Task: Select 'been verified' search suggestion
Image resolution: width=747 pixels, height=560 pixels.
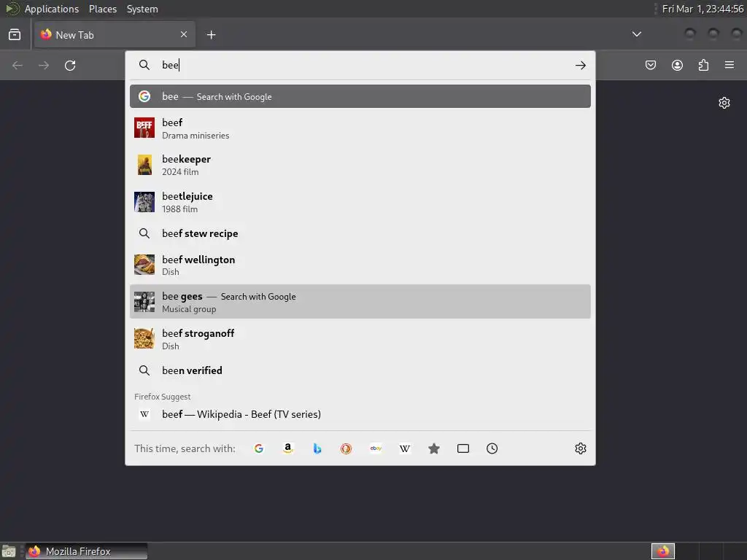Action: [x=360, y=370]
